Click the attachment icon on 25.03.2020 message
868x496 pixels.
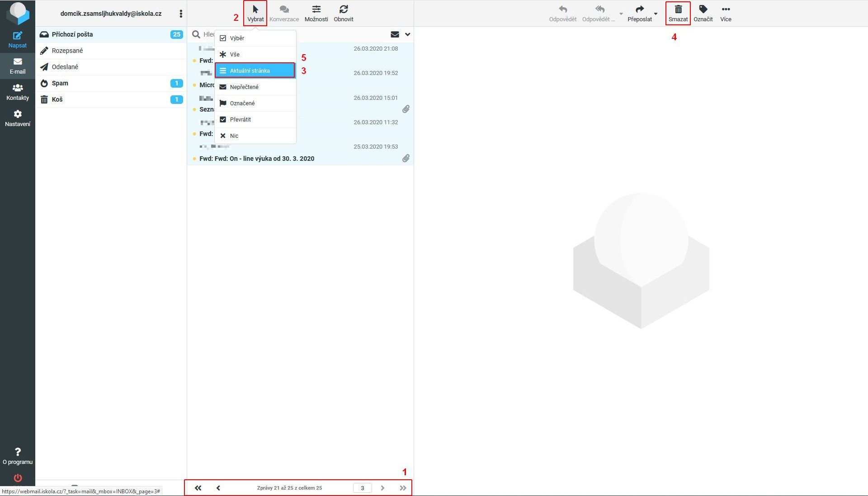(x=406, y=158)
